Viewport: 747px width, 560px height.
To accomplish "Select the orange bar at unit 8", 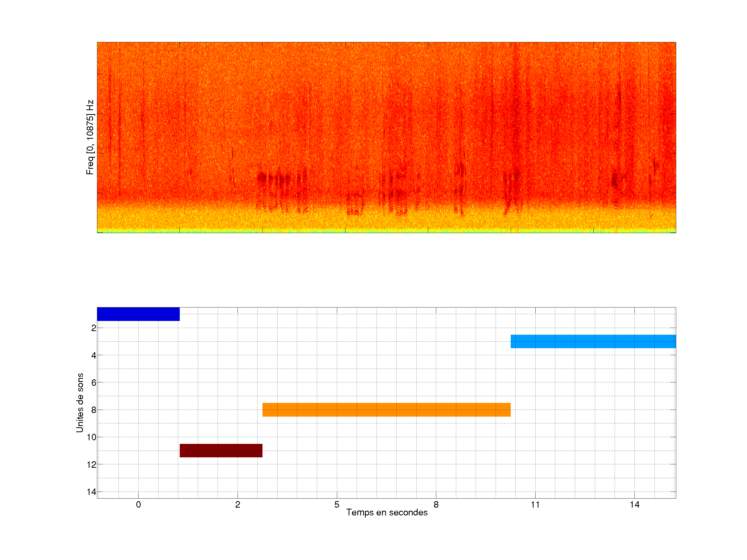I will pos(386,409).
